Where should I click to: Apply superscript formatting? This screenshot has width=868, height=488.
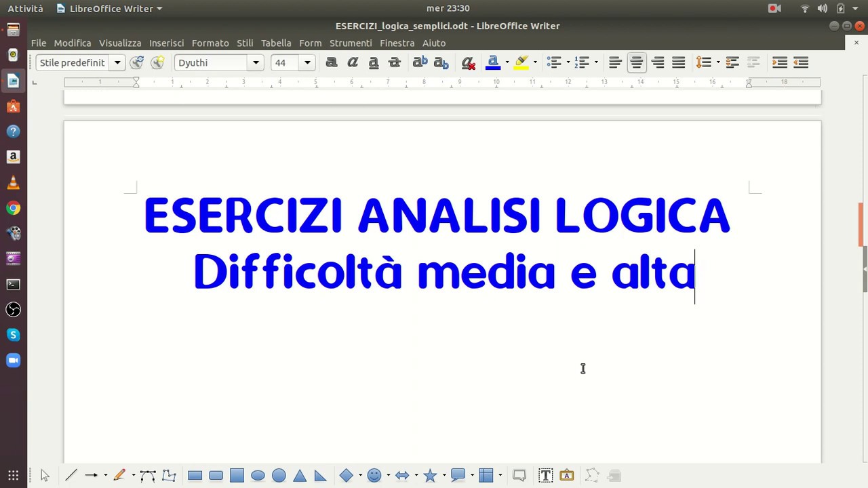420,62
